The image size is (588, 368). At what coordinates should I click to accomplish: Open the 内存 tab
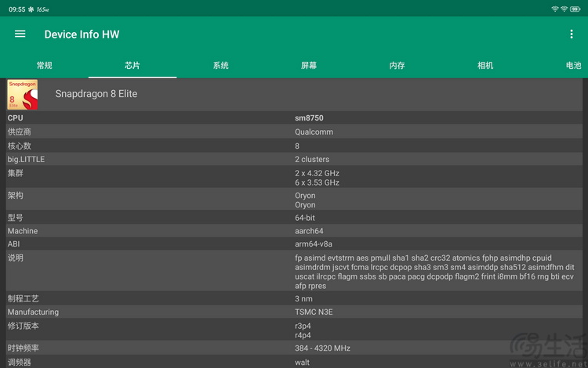coord(397,66)
